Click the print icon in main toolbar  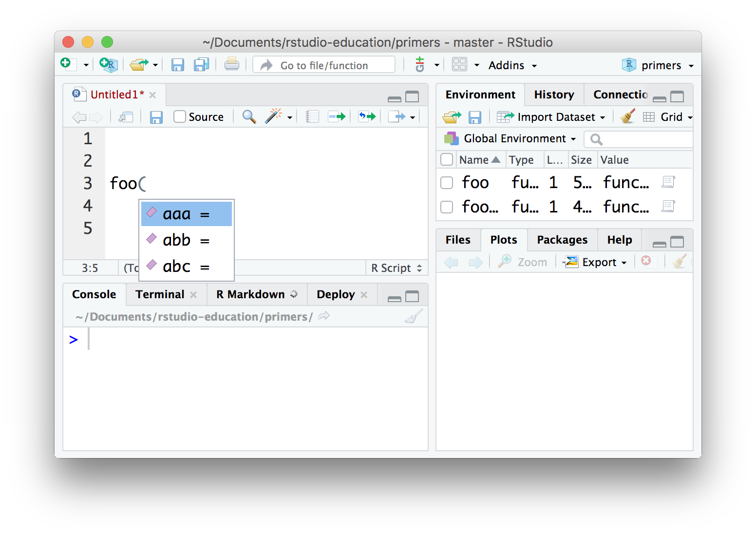[x=231, y=65]
